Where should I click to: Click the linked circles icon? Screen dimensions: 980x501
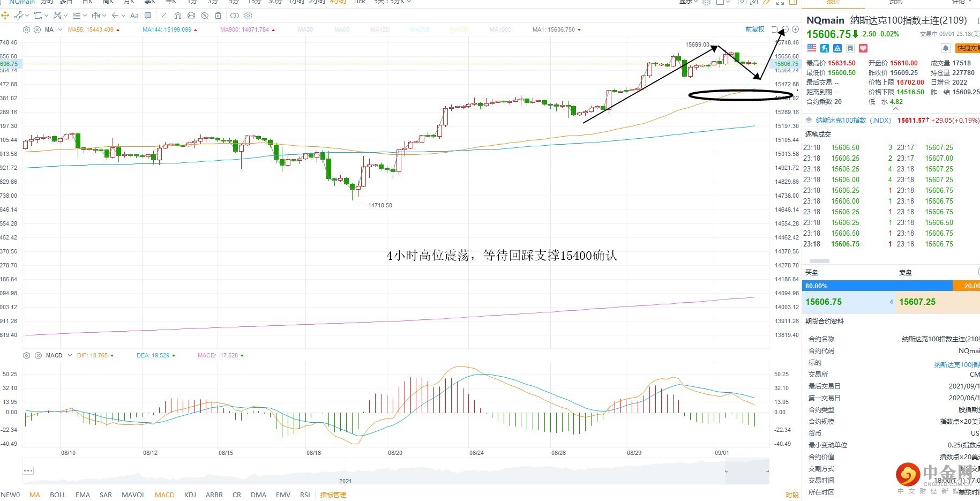tap(235, 16)
